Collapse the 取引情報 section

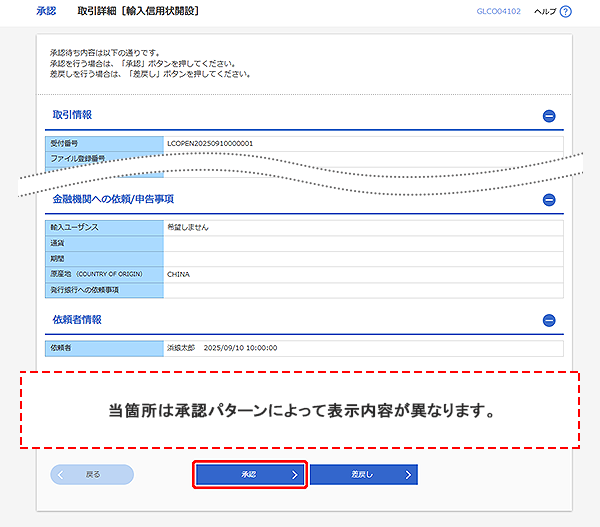pos(549,116)
